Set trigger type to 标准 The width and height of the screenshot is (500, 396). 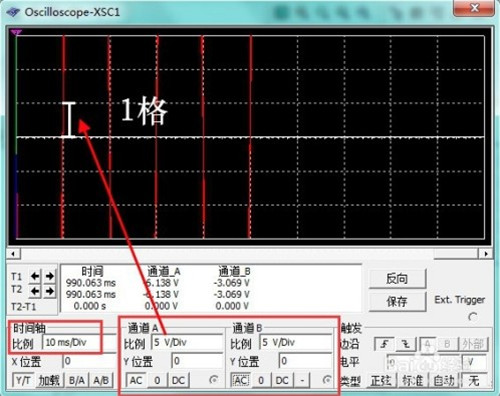pyautogui.click(x=412, y=380)
